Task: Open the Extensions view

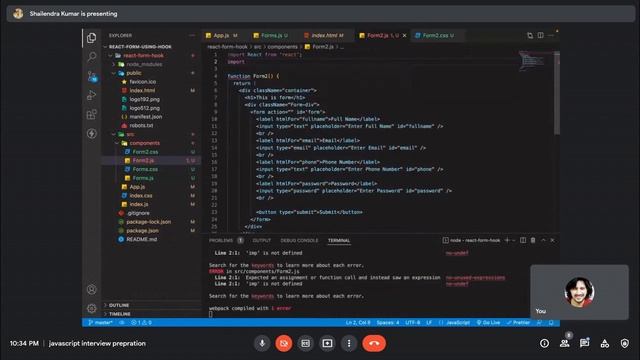Action: point(91,114)
